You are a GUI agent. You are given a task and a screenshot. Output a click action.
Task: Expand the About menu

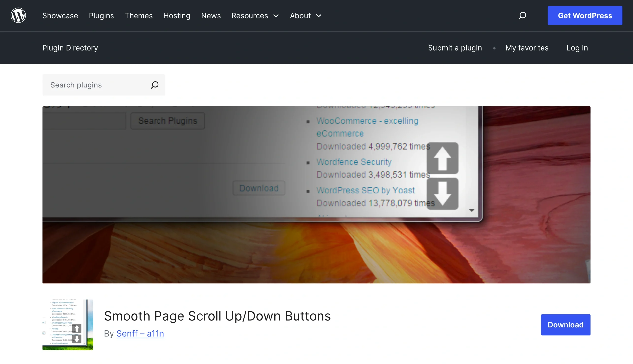(306, 16)
